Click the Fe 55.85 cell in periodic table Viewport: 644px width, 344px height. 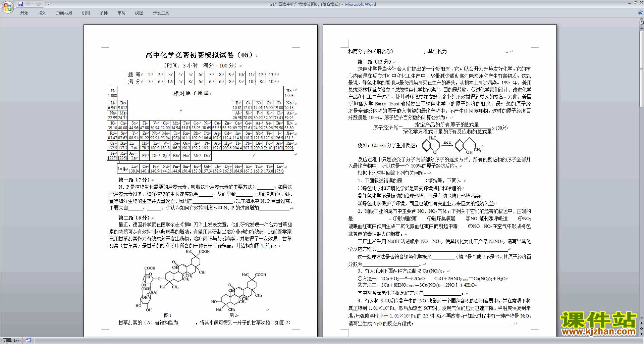coord(186,126)
